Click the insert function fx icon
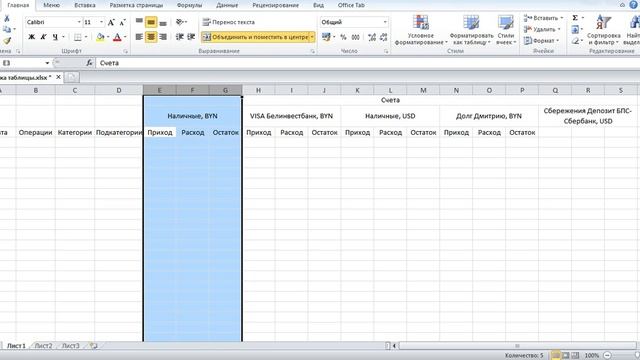640x360 pixels. coord(89,63)
